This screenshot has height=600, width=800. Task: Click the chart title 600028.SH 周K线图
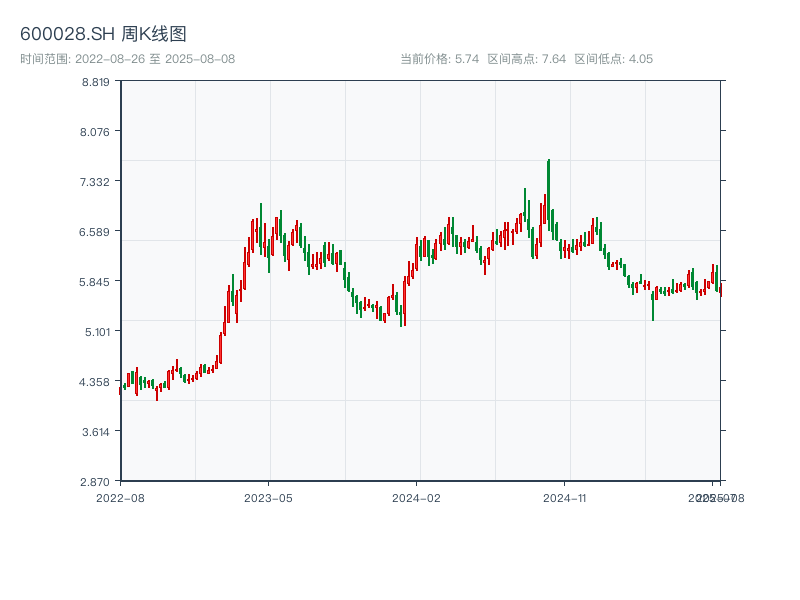(x=103, y=34)
